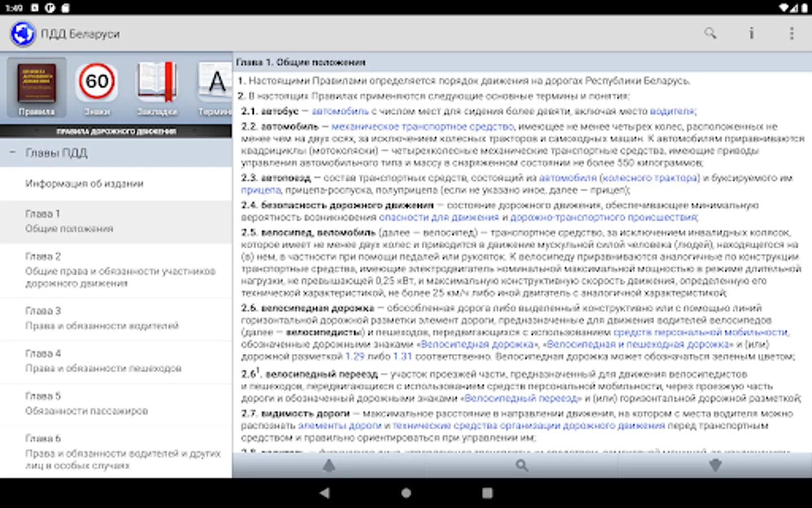Follow the элементы дороги link
This screenshot has width=812, height=508.
point(339,426)
